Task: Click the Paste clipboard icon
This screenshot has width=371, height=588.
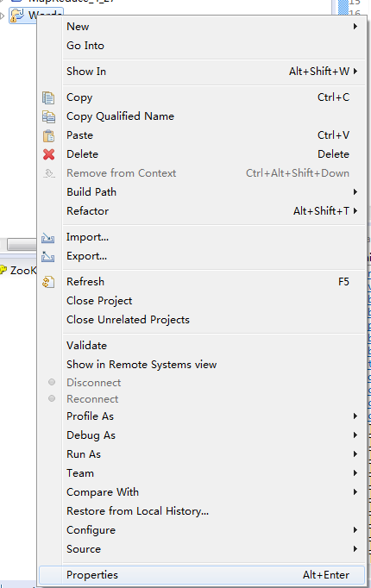Action: (48, 135)
